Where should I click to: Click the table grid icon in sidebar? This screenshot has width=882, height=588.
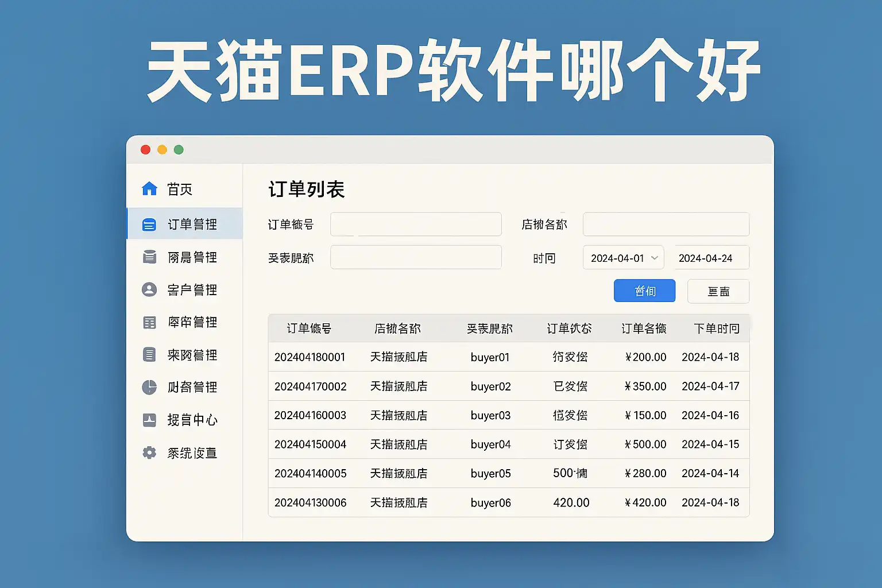pyautogui.click(x=149, y=322)
